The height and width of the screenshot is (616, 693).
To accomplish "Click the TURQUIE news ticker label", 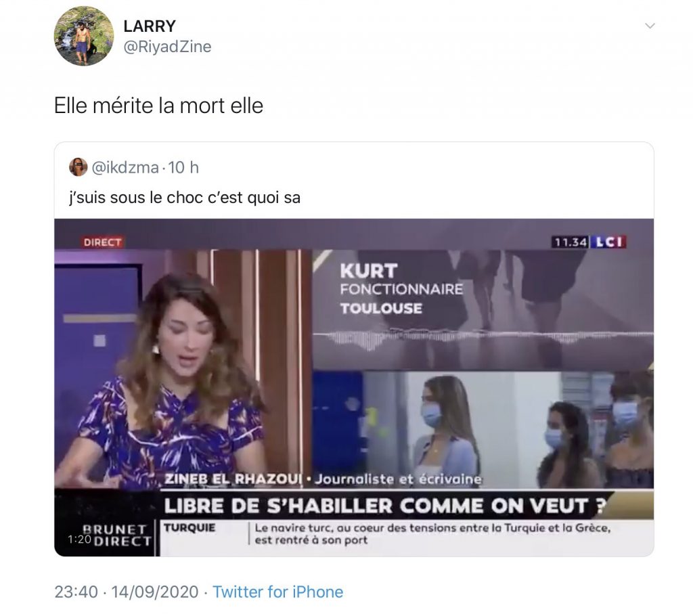I will tap(189, 527).
